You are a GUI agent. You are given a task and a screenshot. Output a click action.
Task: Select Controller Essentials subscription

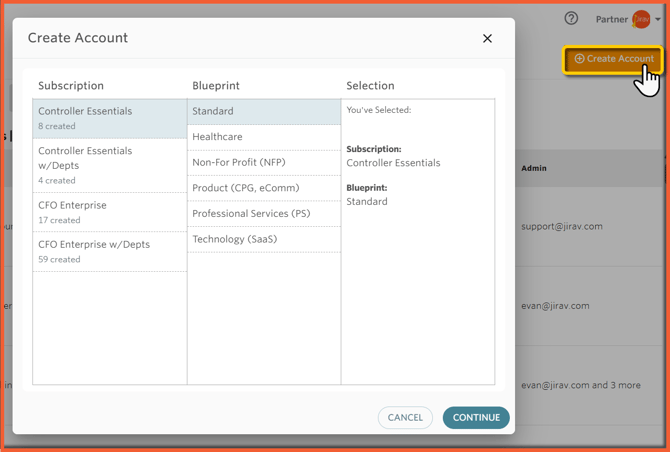pyautogui.click(x=110, y=118)
